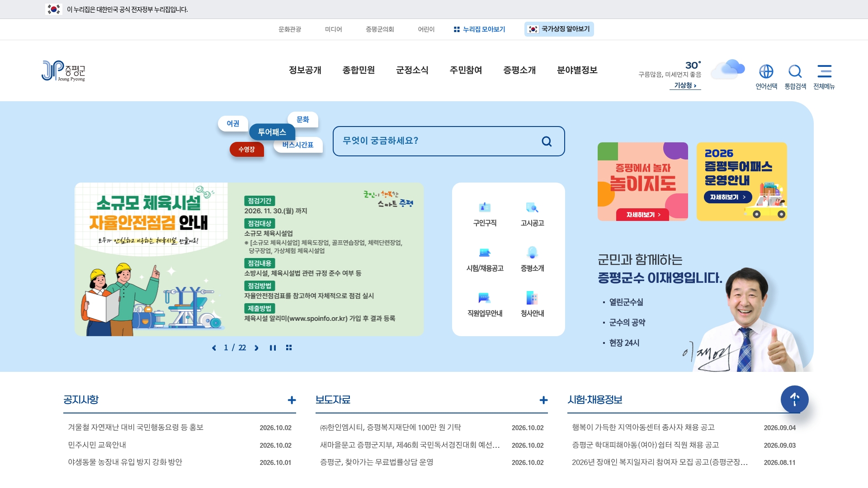Screen dimensions: 868x488
Task: Open the 종합민원 main menu
Action: pyautogui.click(x=359, y=70)
